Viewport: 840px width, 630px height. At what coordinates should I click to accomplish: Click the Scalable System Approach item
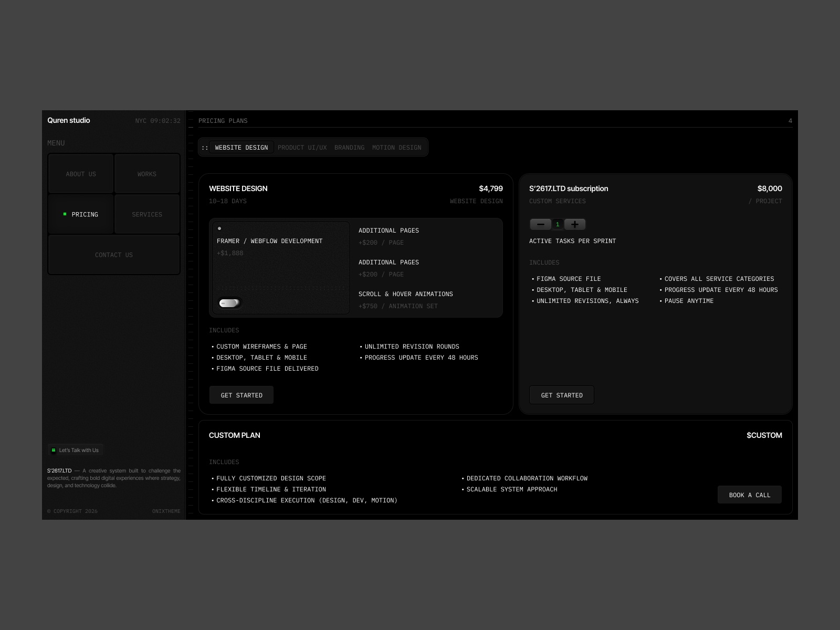509,489
